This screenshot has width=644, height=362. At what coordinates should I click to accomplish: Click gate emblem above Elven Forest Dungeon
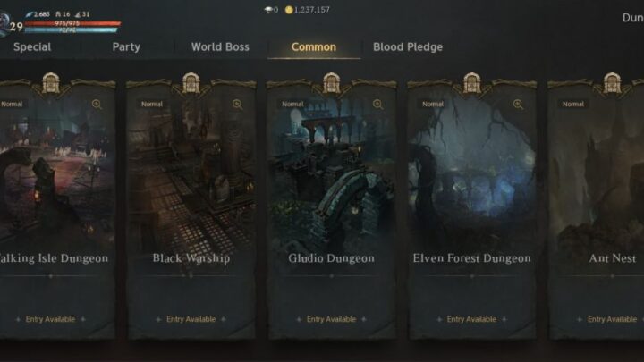pos(472,83)
